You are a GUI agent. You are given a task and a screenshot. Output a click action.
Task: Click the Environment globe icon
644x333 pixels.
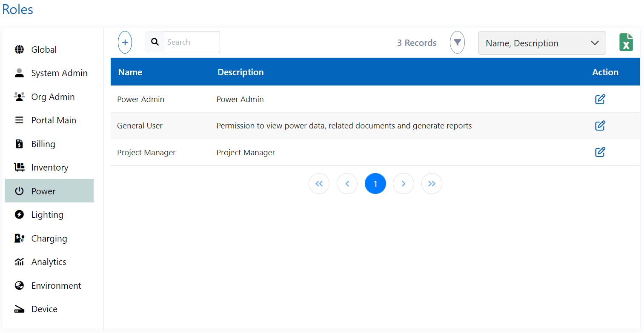[x=19, y=285]
